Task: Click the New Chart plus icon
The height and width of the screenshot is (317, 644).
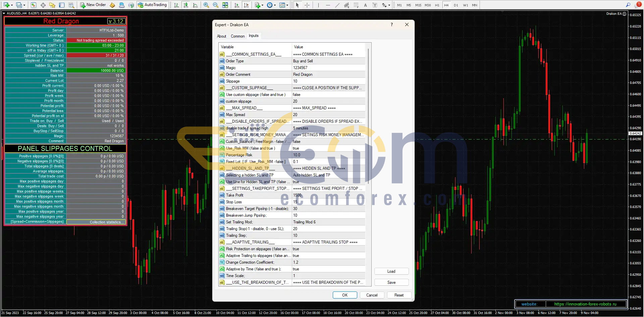Action: click(x=6, y=5)
